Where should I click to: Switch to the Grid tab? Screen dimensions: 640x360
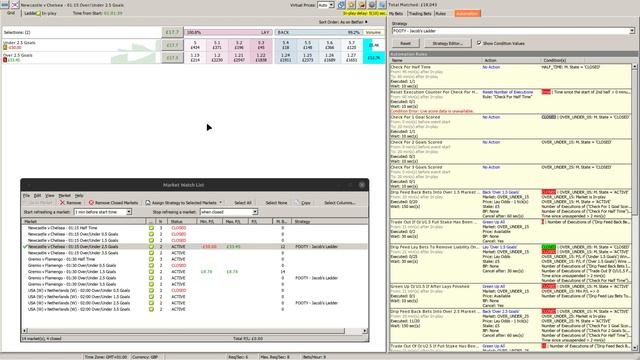pos(11,13)
